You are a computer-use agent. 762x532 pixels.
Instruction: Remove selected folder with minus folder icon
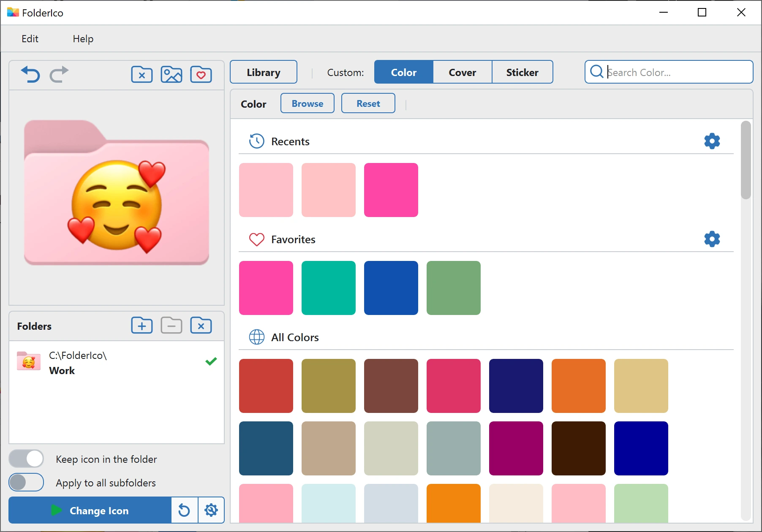[x=171, y=326]
